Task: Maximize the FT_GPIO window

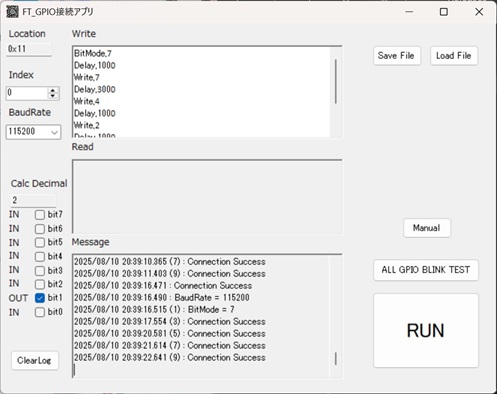Action: (x=444, y=12)
